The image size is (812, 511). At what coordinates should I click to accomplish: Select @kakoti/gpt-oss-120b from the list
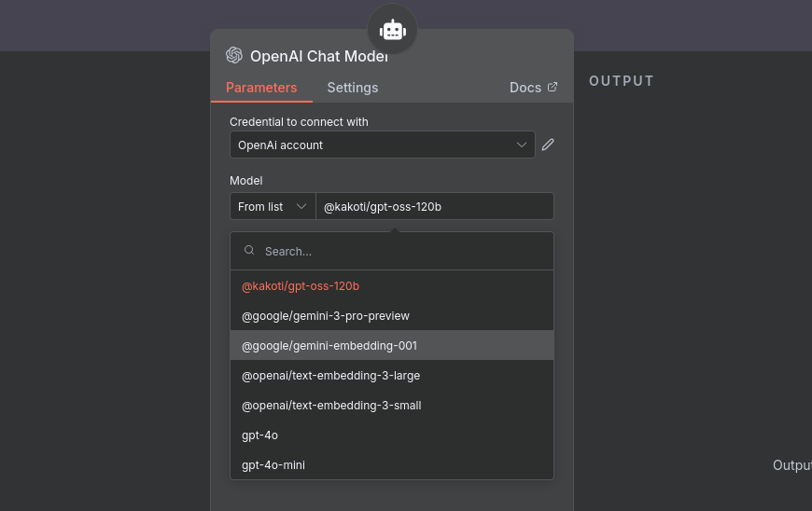coord(301,285)
